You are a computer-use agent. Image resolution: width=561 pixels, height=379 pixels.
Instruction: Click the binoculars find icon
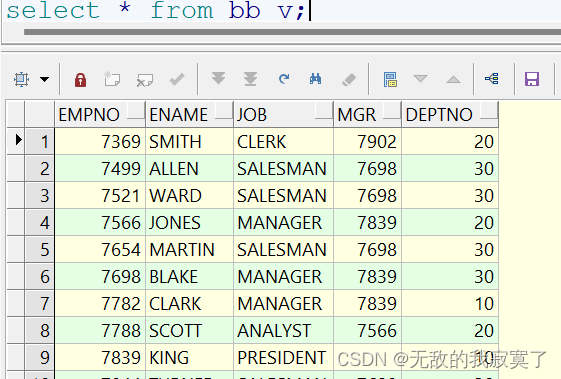tap(315, 79)
